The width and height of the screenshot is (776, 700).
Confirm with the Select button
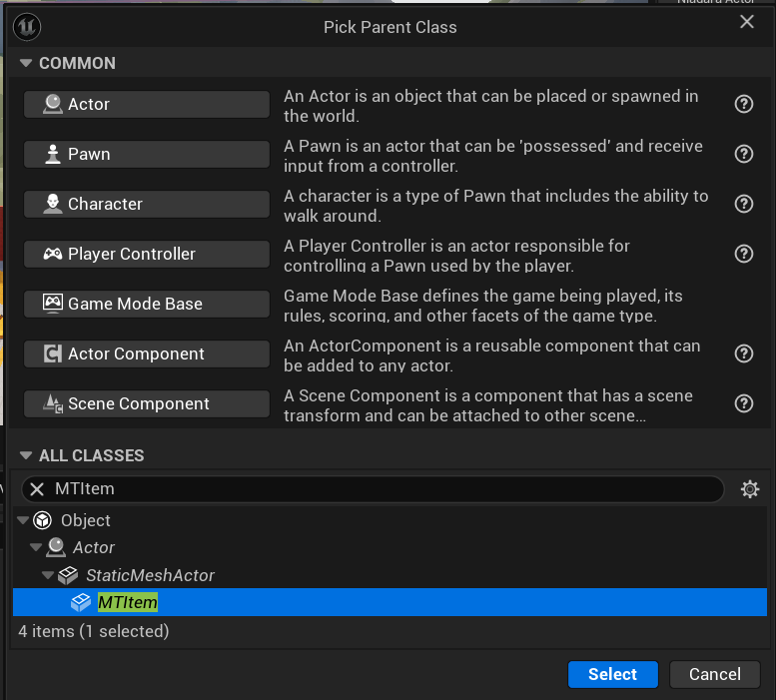click(x=612, y=674)
